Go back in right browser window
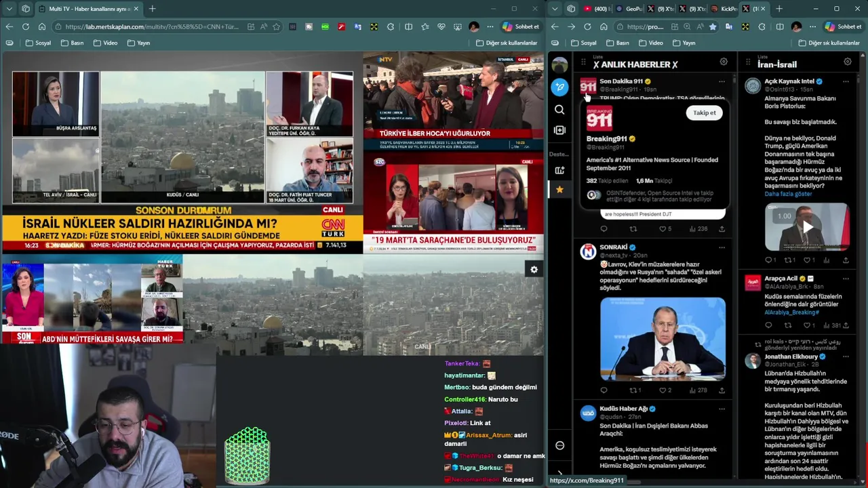 pyautogui.click(x=555, y=26)
